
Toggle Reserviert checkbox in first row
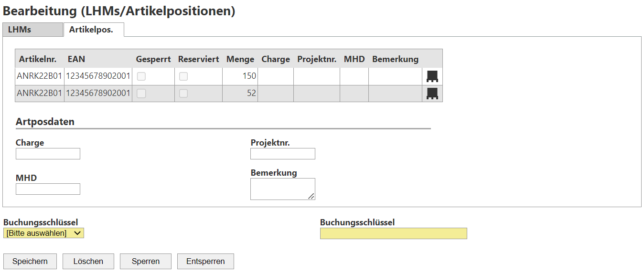183,76
